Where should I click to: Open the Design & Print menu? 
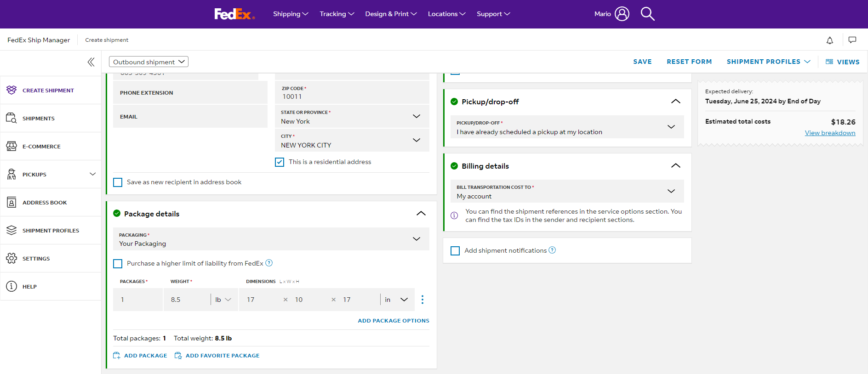pos(391,14)
